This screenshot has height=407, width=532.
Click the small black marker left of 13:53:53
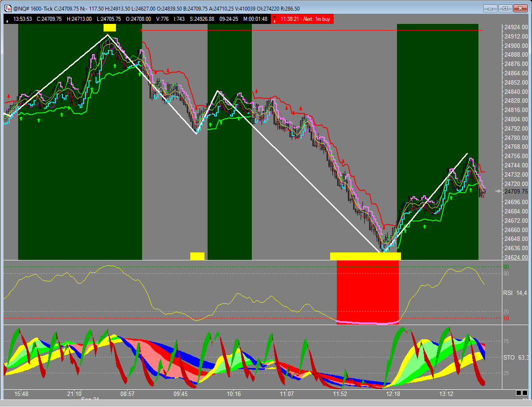pyautogui.click(x=8, y=19)
